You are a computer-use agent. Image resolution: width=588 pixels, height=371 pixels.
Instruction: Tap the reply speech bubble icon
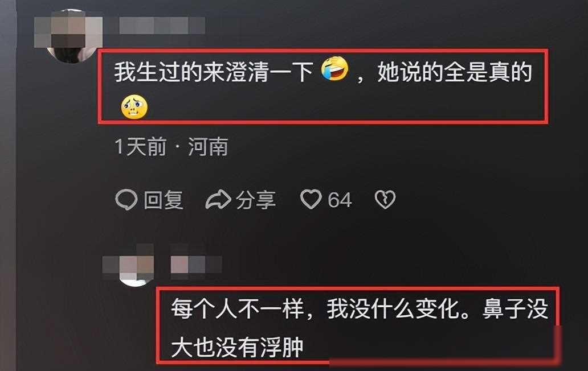point(126,200)
